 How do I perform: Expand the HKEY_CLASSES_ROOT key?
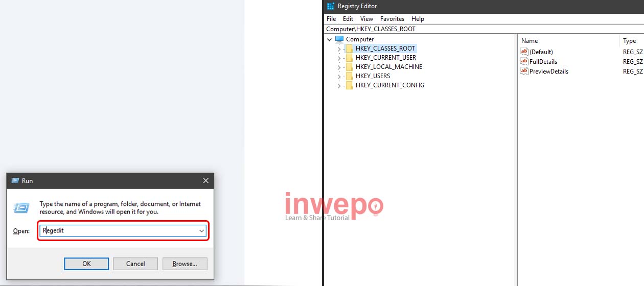coord(339,49)
